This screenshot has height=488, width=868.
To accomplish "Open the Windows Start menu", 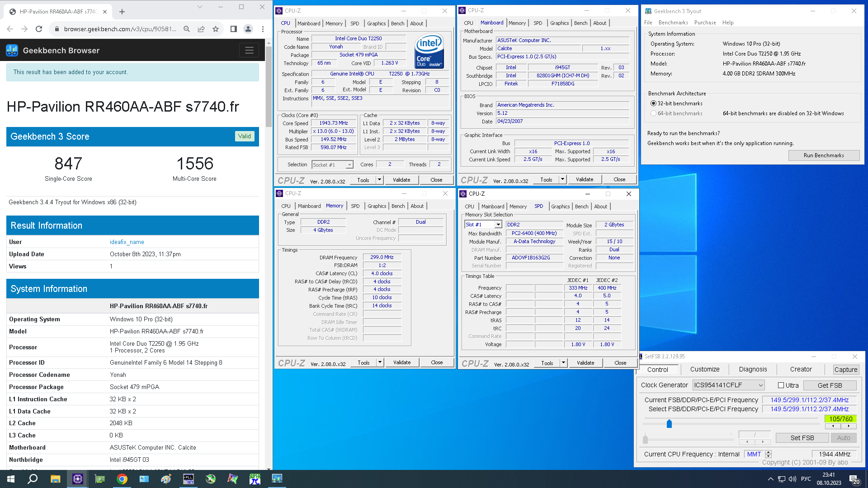I will click(x=11, y=479).
